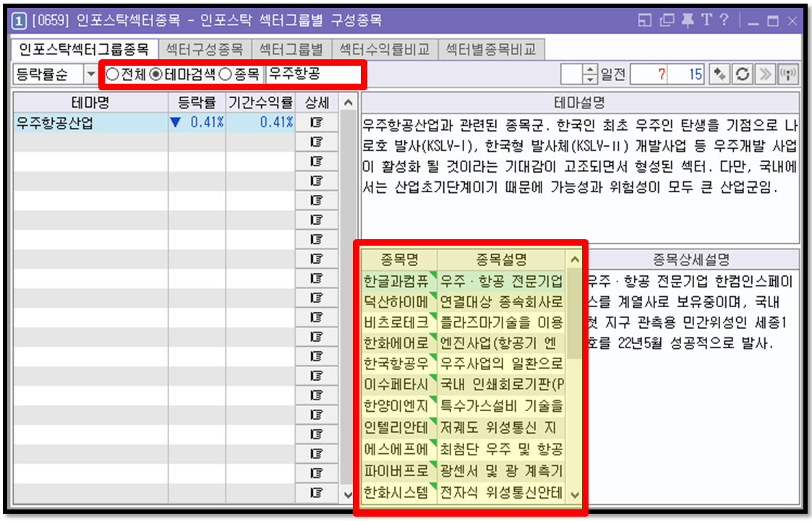Sort by the 등락률 column header
The image size is (812, 521).
click(x=197, y=103)
